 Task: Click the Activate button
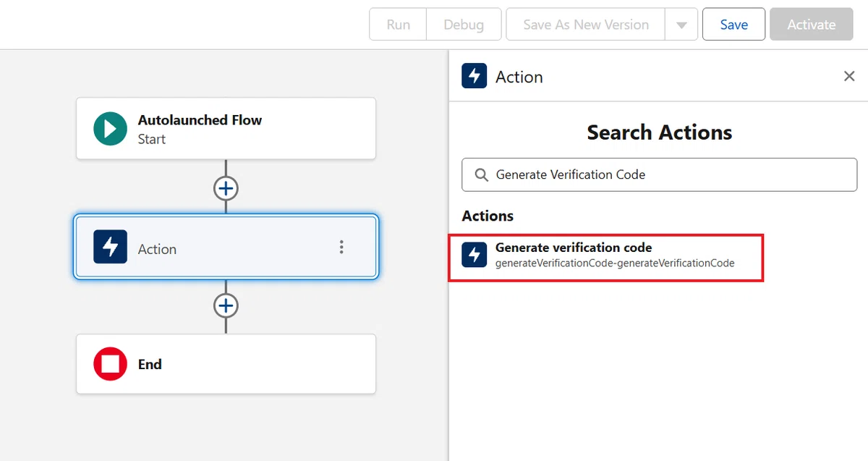pos(812,25)
